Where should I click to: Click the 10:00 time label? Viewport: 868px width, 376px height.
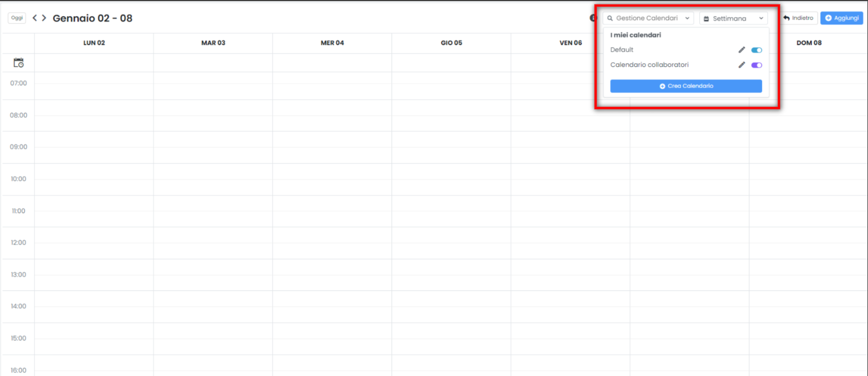point(19,179)
